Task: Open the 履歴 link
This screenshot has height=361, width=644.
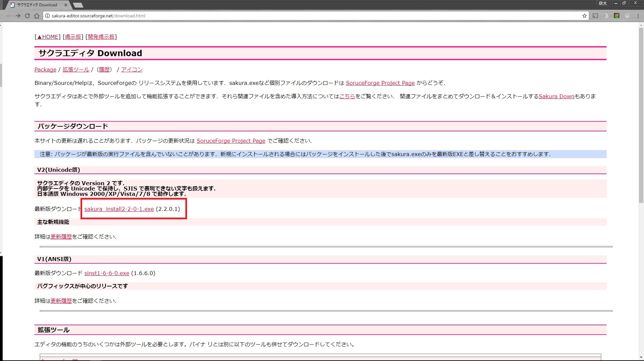Action: click(x=104, y=70)
